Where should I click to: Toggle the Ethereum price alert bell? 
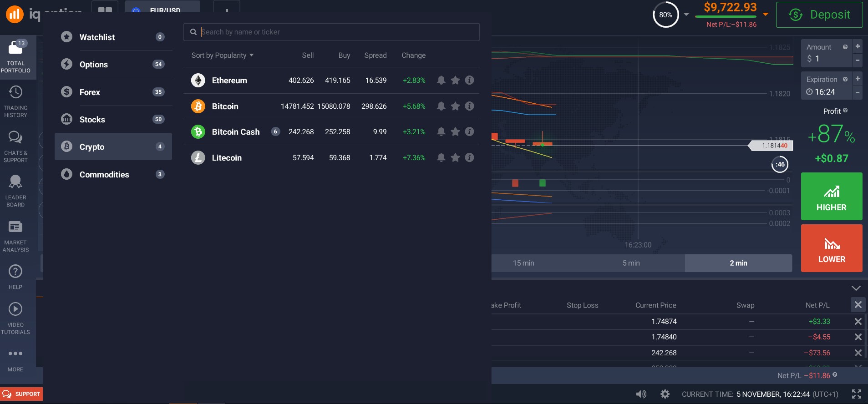[441, 80]
